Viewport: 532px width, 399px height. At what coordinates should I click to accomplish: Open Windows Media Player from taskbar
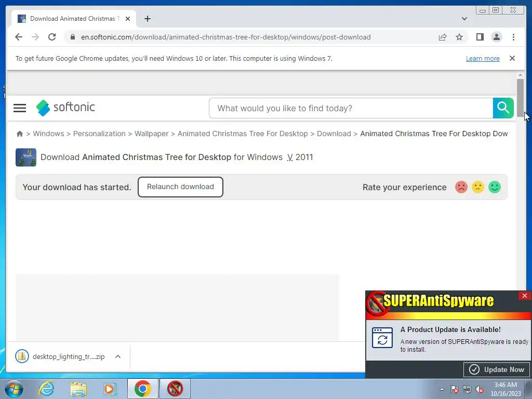[x=110, y=389]
